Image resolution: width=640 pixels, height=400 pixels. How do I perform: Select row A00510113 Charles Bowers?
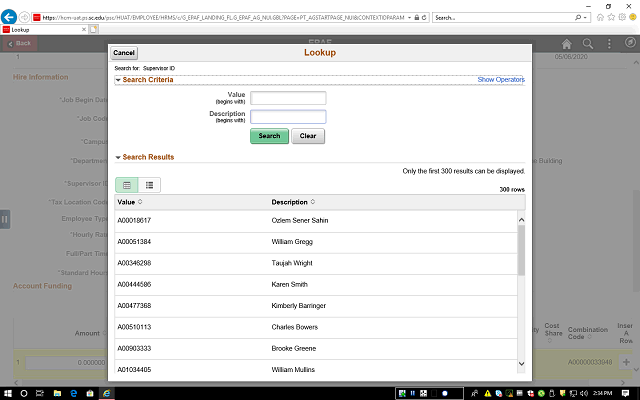point(316,327)
